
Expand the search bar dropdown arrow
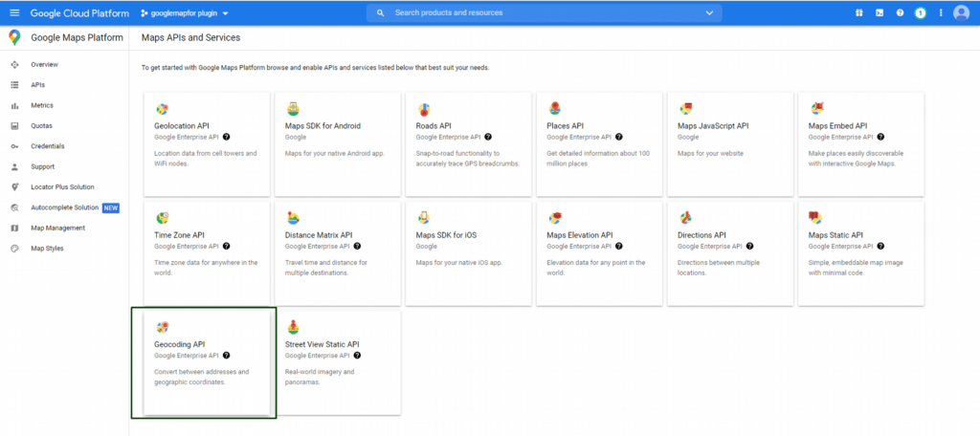tap(709, 13)
